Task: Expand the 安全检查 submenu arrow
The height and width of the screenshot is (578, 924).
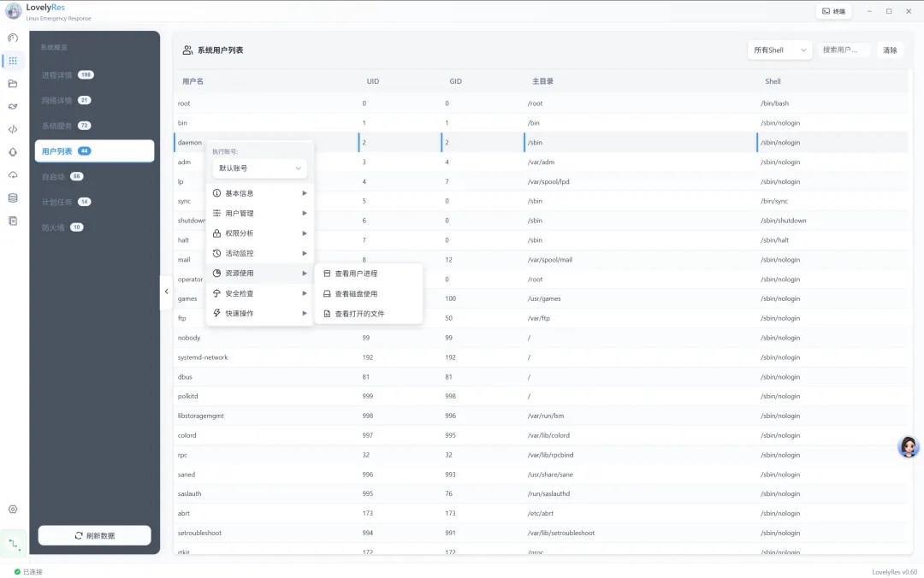Action: 305,293
